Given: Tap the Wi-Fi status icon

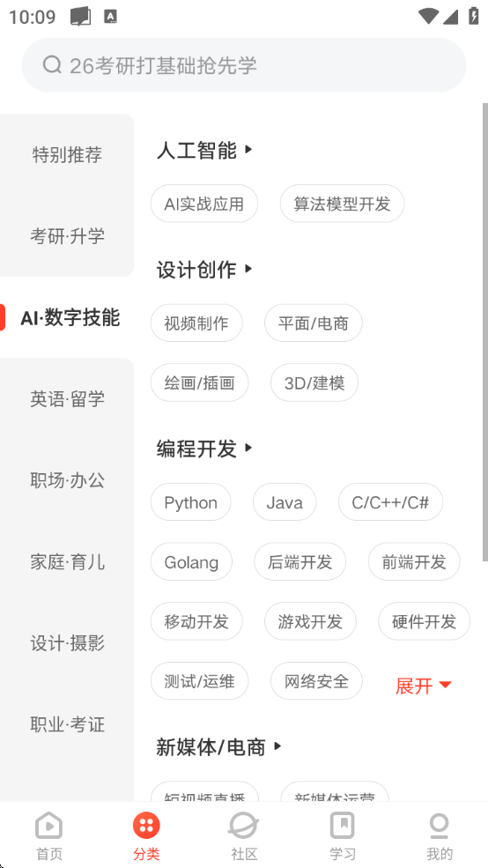Looking at the screenshot, I should coord(428,17).
